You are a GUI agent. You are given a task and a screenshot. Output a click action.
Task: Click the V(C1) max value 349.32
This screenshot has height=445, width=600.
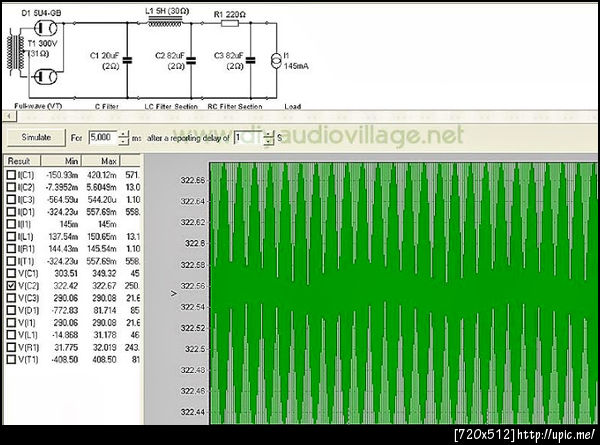[104, 274]
